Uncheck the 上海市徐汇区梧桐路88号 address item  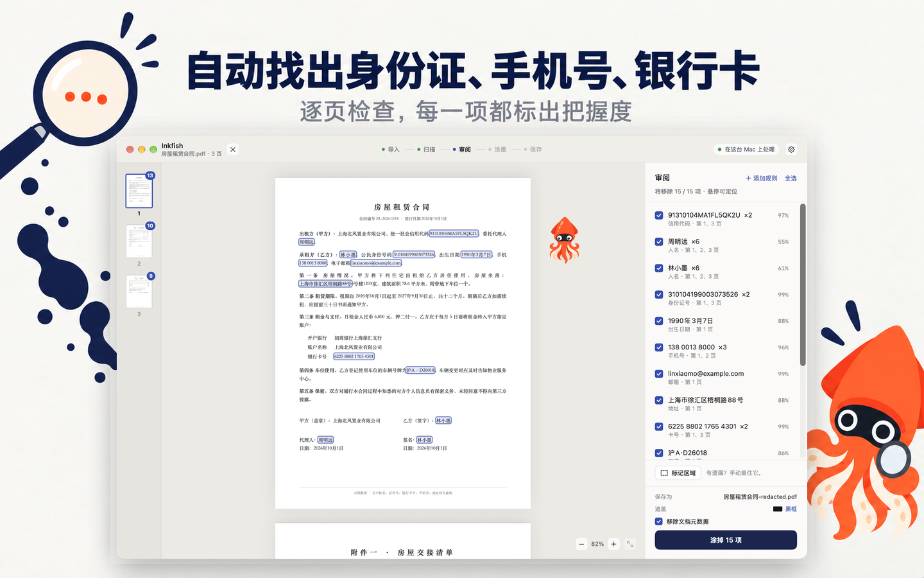coord(659,400)
